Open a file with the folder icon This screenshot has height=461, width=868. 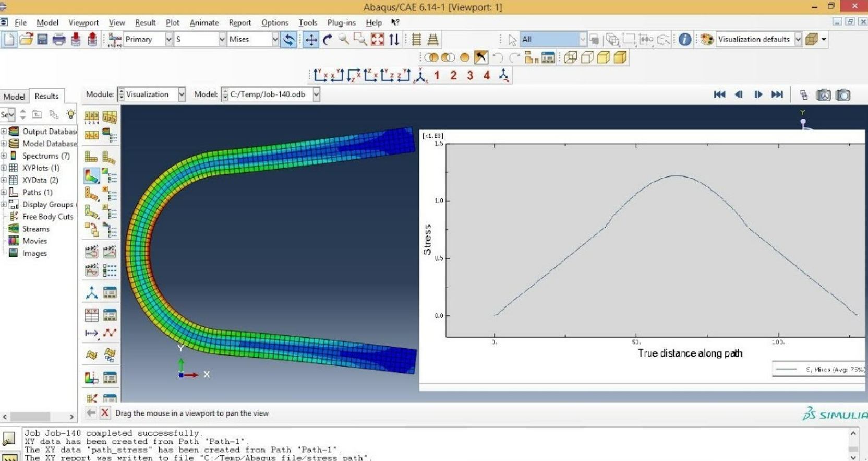point(26,39)
